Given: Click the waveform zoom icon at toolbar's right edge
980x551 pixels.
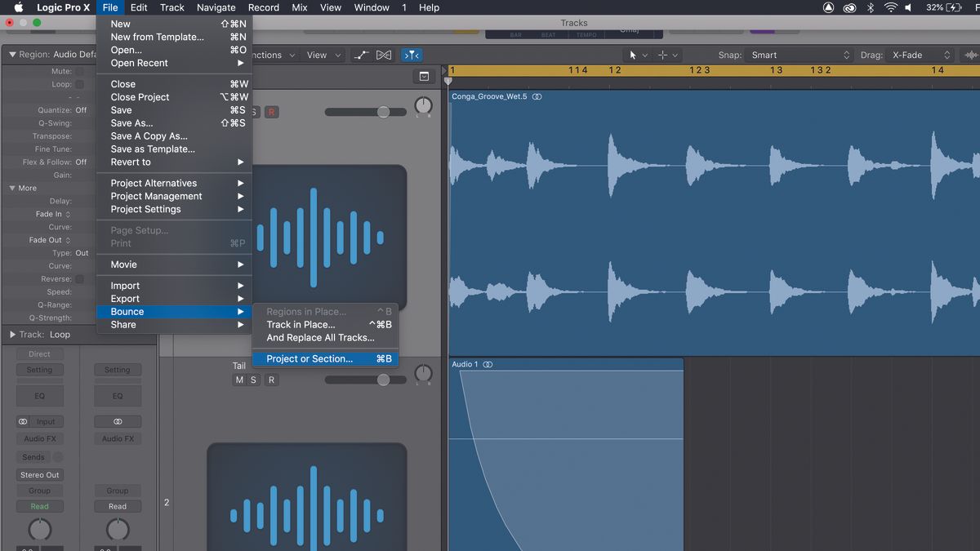Looking at the screenshot, I should click(x=972, y=54).
